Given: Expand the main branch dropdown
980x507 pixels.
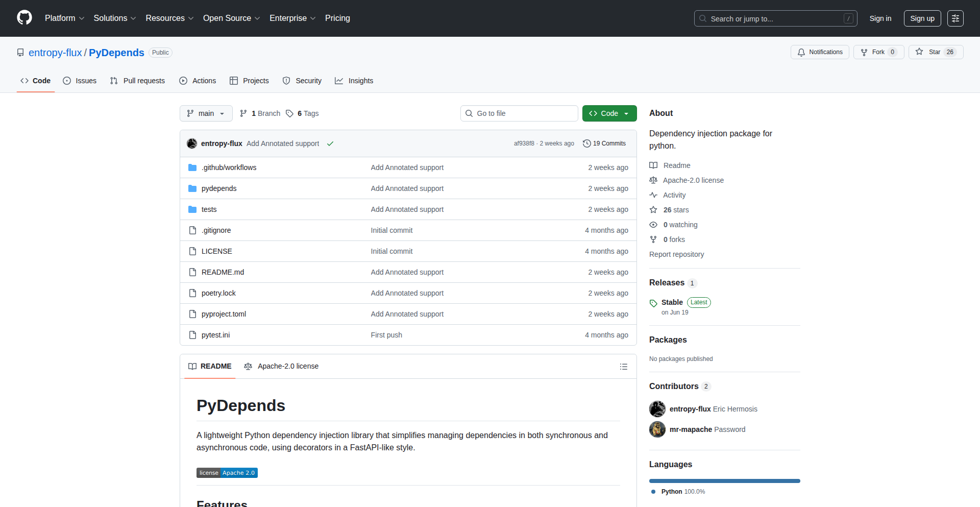Looking at the screenshot, I should pyautogui.click(x=206, y=113).
